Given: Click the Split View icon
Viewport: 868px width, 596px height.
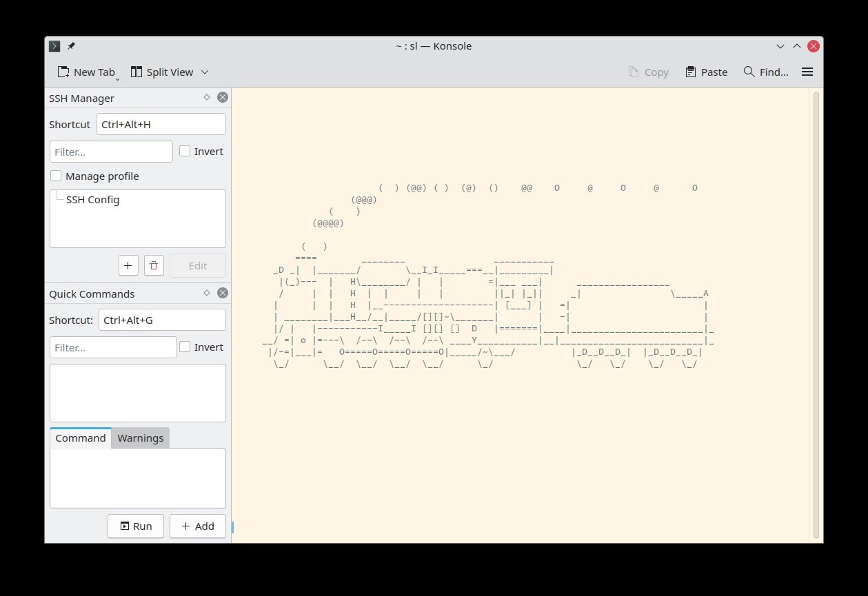Looking at the screenshot, I should point(137,72).
